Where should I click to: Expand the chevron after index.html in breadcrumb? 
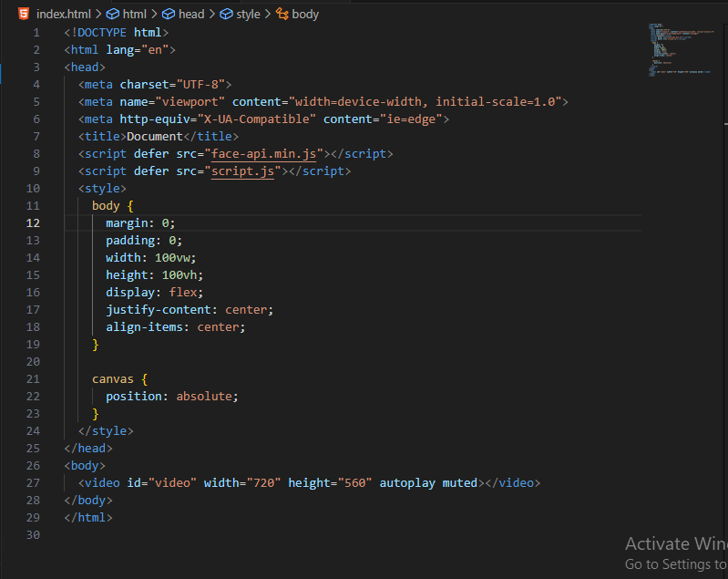(98, 15)
